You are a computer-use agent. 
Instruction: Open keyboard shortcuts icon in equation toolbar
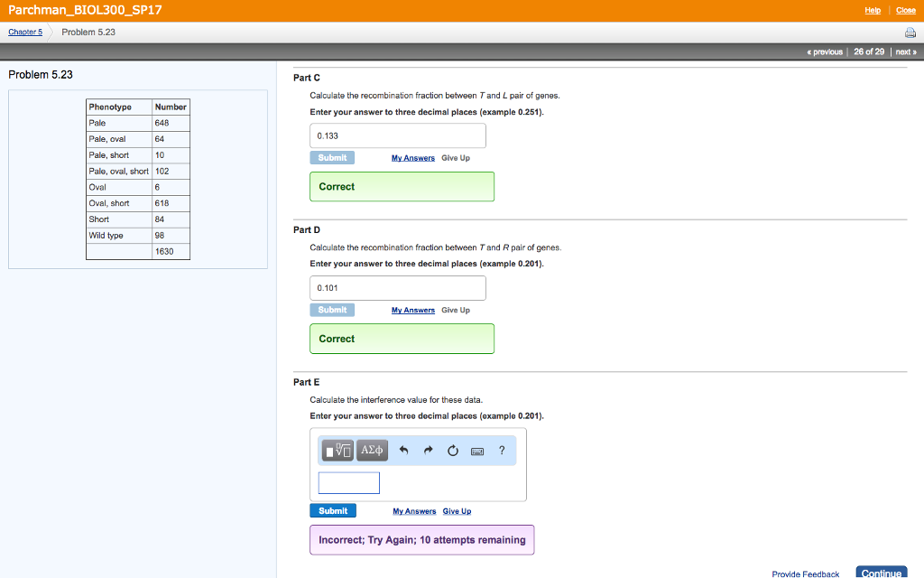click(476, 451)
